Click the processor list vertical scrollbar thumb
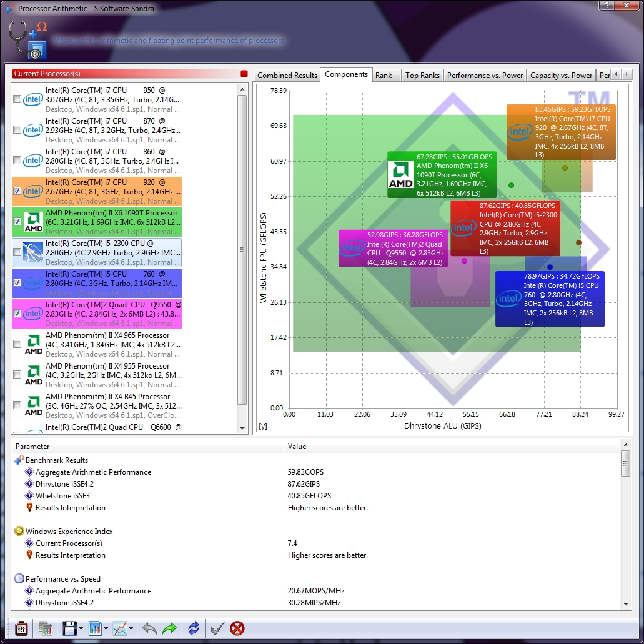Image resolution: width=644 pixels, height=644 pixels. pos(242,250)
